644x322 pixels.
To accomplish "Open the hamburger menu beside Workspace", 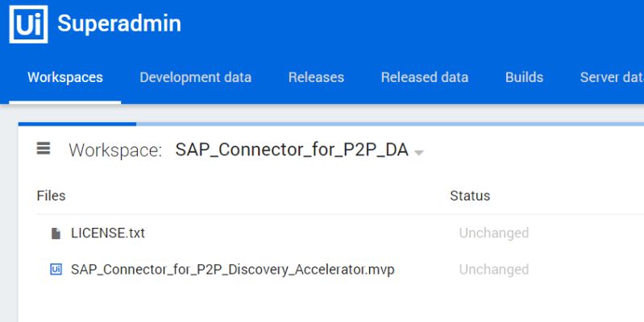I will (44, 148).
